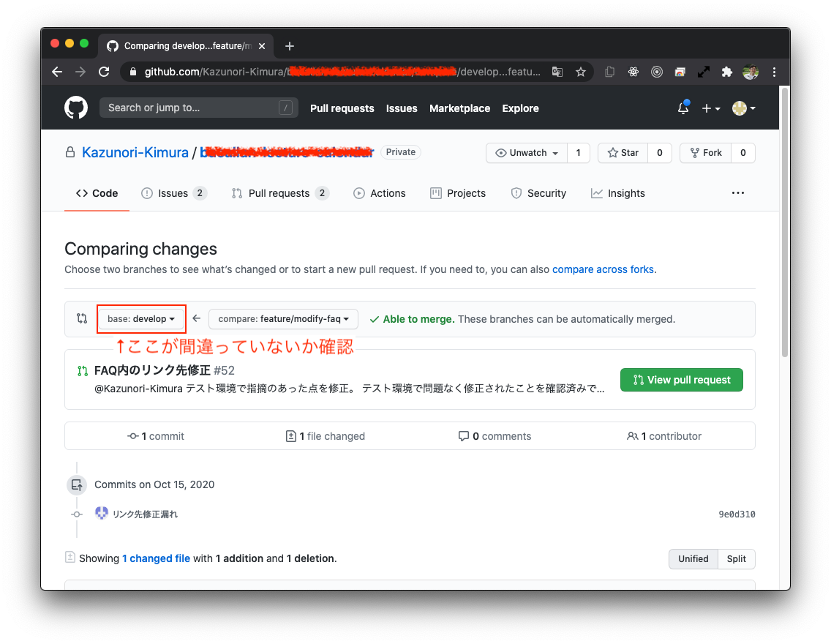The height and width of the screenshot is (644, 831).
Task: Open the create new plus dropdown
Action: pyautogui.click(x=711, y=108)
